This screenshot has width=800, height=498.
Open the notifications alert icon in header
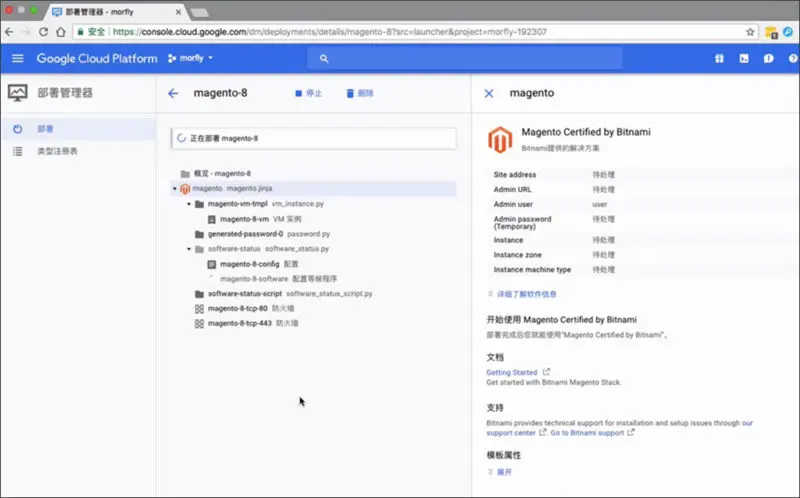(768, 59)
